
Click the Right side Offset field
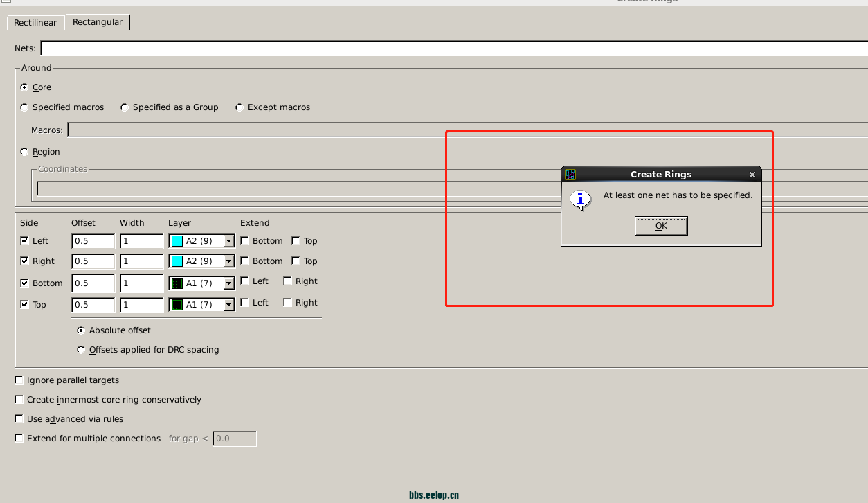[x=93, y=261]
